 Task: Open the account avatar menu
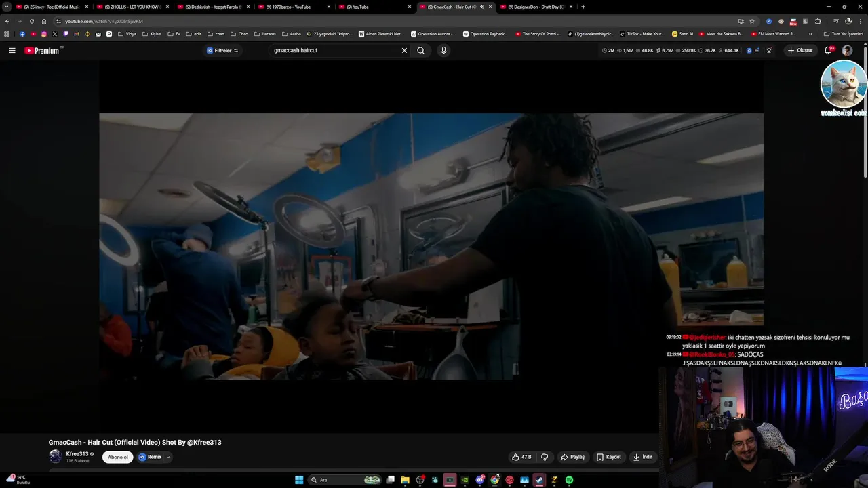point(847,50)
